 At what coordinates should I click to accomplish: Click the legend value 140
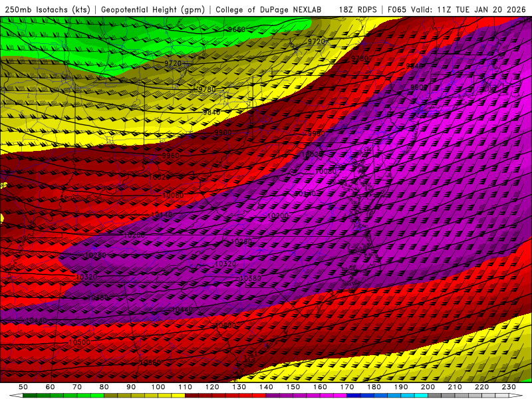[x=266, y=387]
